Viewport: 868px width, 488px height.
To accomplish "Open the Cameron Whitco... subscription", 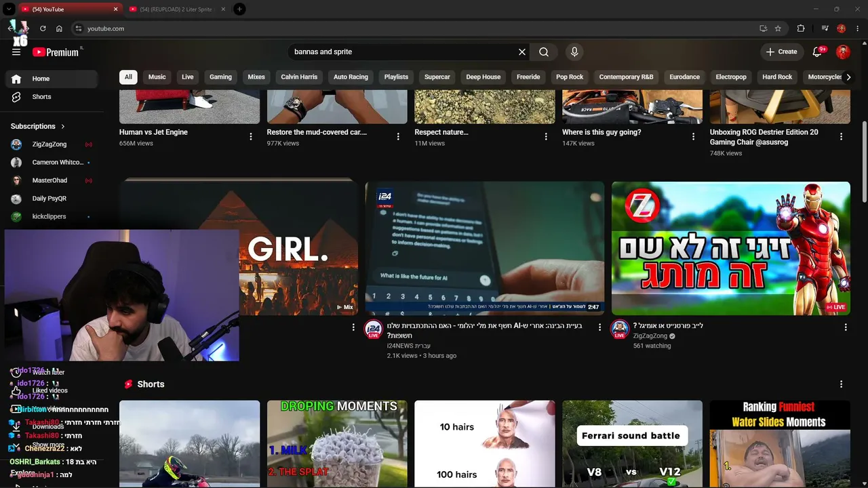I will [x=50, y=163].
